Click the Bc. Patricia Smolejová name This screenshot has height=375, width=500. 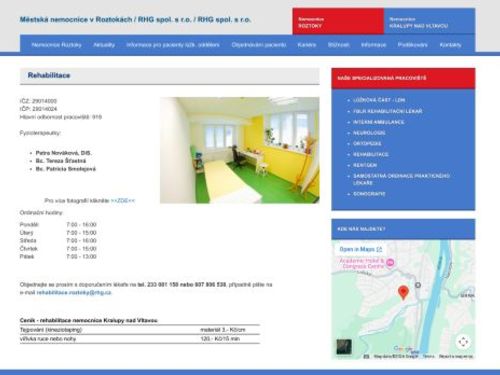pos(66,169)
